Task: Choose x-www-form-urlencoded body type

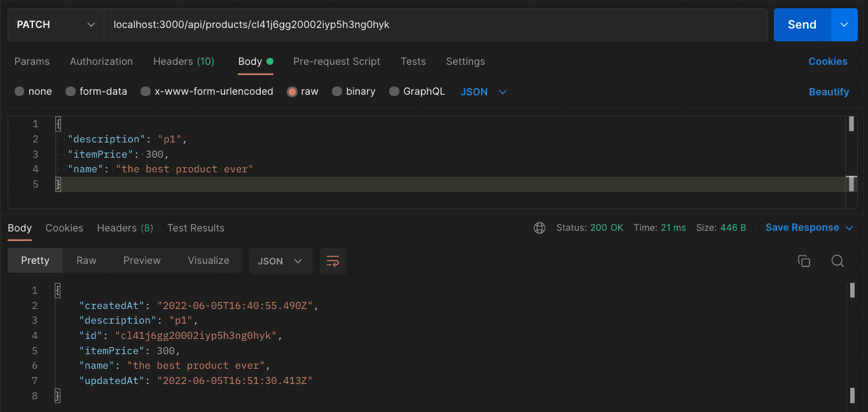Action: point(146,92)
